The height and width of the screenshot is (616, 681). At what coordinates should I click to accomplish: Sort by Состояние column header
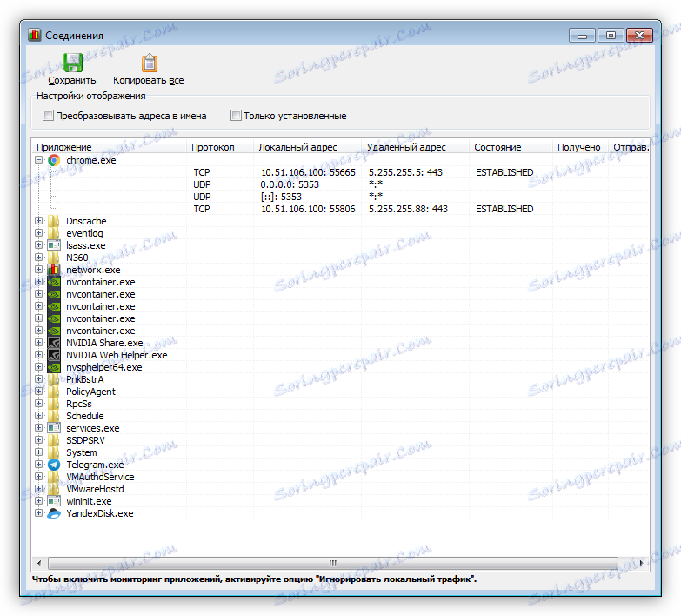(511, 147)
